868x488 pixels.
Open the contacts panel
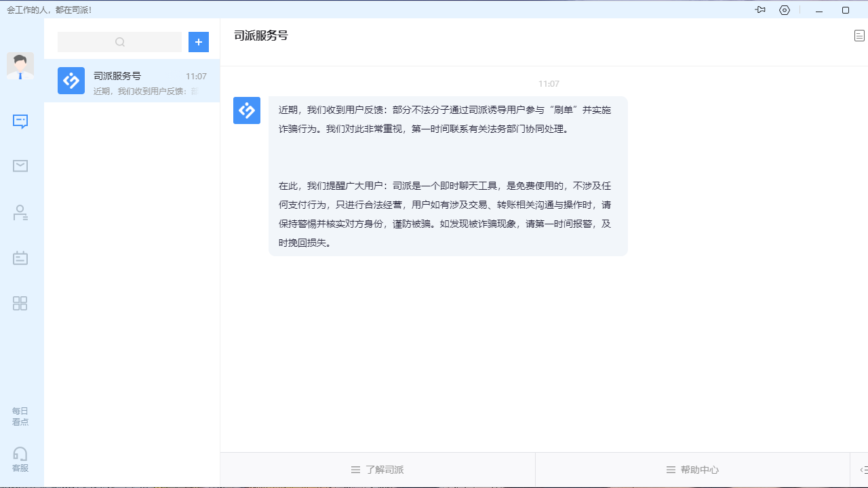(20, 212)
